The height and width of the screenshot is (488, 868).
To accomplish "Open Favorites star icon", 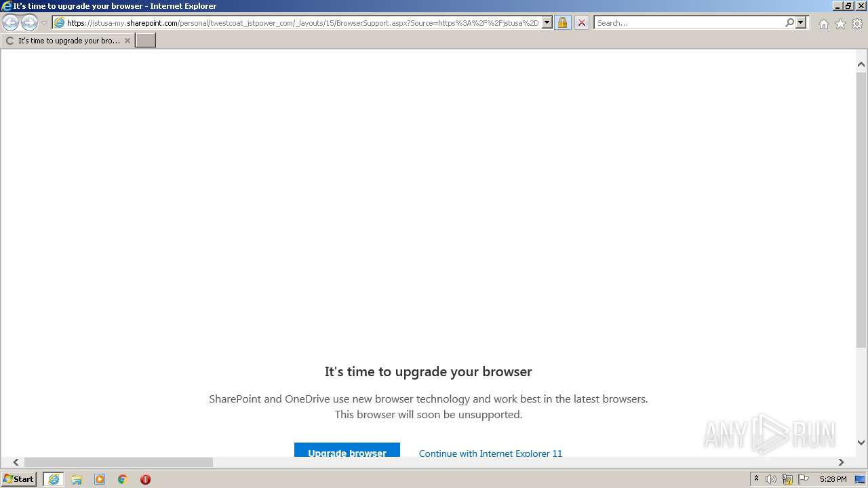I will 840,24.
